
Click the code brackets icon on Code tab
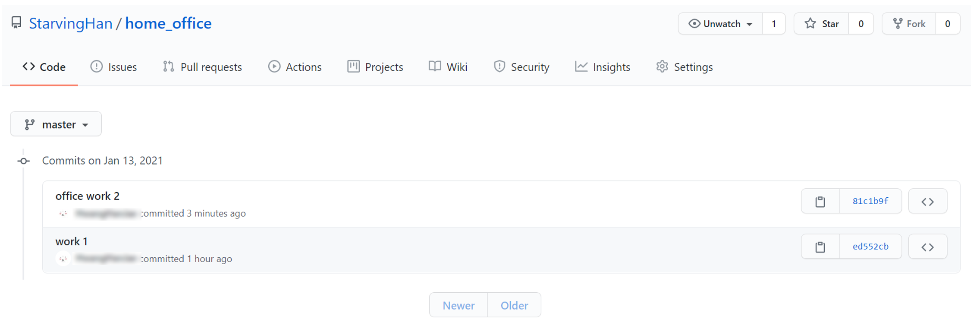28,66
